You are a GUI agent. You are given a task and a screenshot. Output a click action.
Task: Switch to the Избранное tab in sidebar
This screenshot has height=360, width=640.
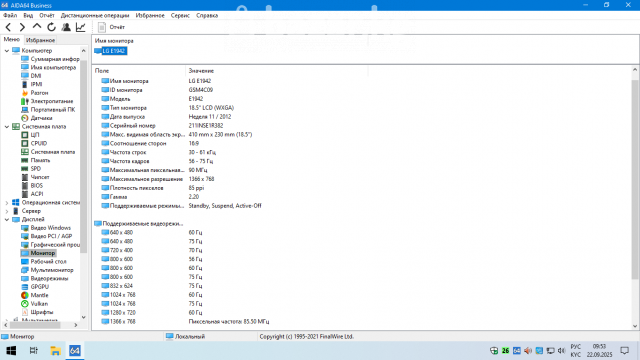point(40,40)
